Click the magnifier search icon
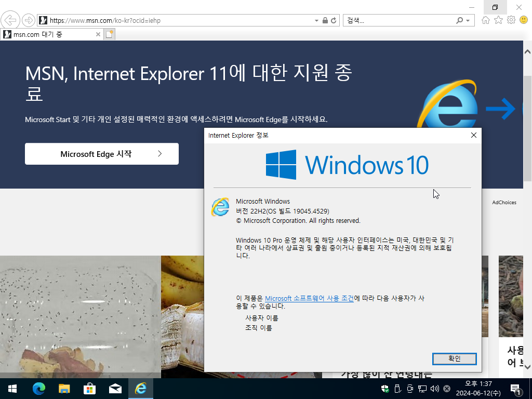Viewport: 532px width, 399px height. (459, 20)
